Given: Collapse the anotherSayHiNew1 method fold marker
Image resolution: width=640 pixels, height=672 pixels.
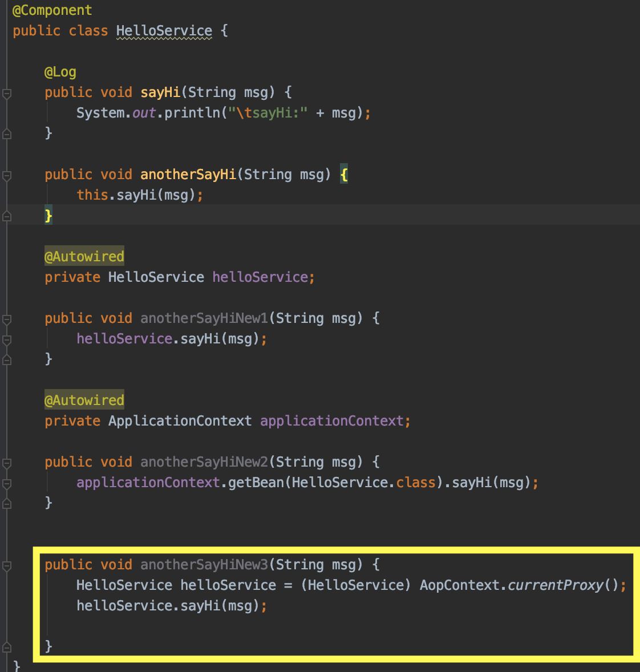Looking at the screenshot, I should 6,319.
